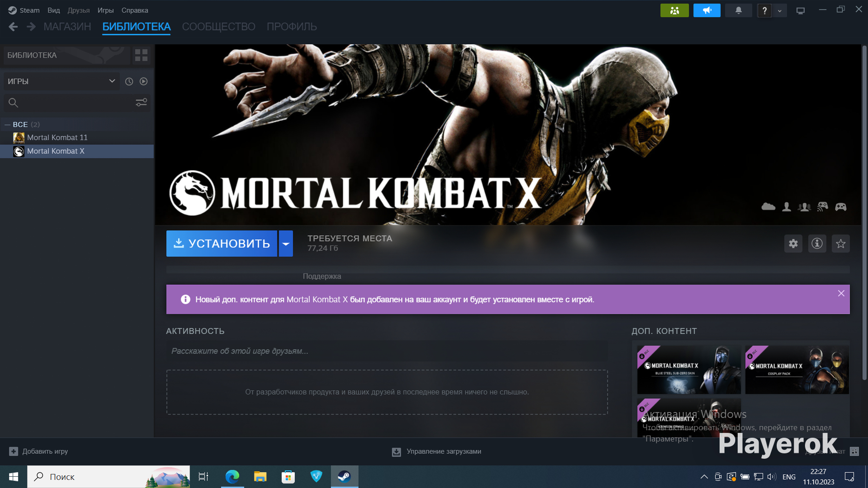Expand the install options dropdown arrow
The image size is (868, 488).
point(286,244)
